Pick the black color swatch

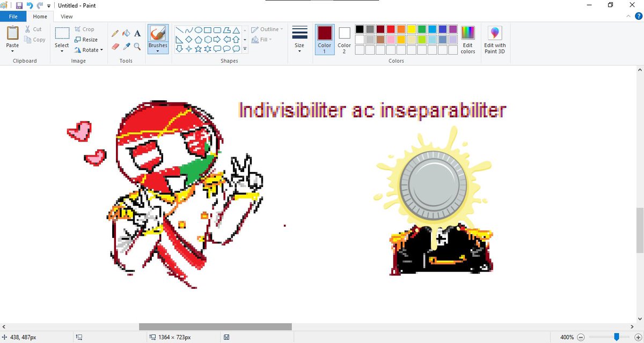click(360, 29)
